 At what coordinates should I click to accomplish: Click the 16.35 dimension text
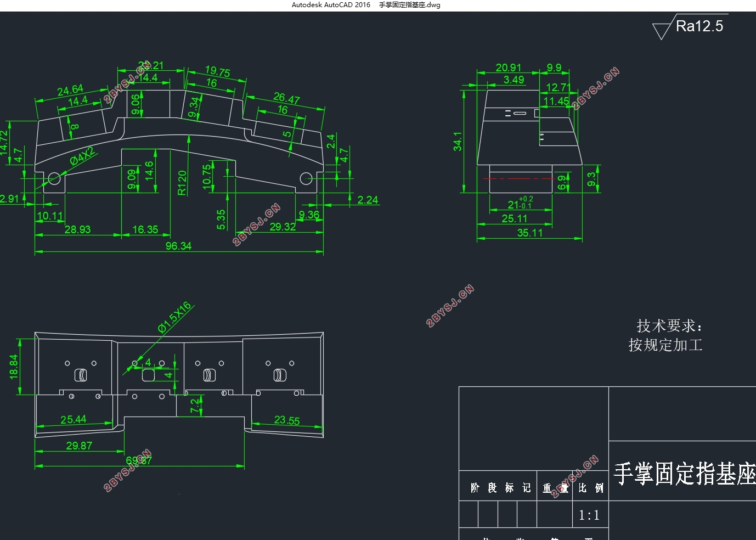[x=145, y=229]
